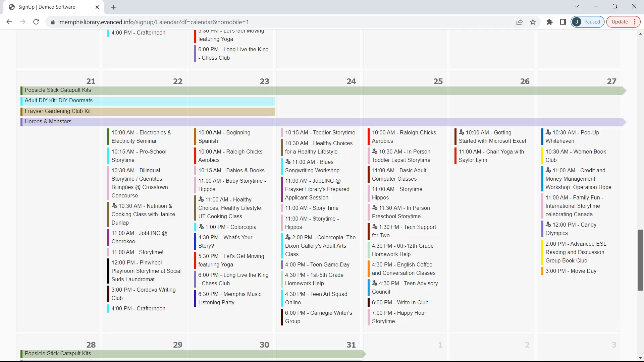Click the bookmark star icon
644x362 pixels.
click(533, 22)
